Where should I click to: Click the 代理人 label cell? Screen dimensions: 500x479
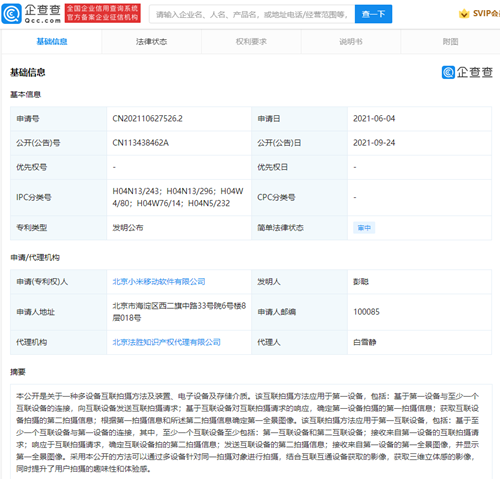[x=300, y=342]
